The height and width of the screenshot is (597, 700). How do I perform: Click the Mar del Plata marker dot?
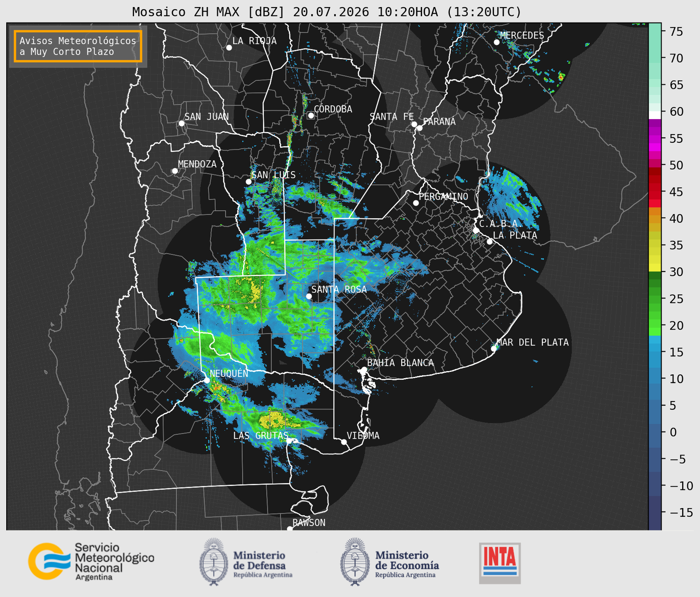tap(494, 349)
